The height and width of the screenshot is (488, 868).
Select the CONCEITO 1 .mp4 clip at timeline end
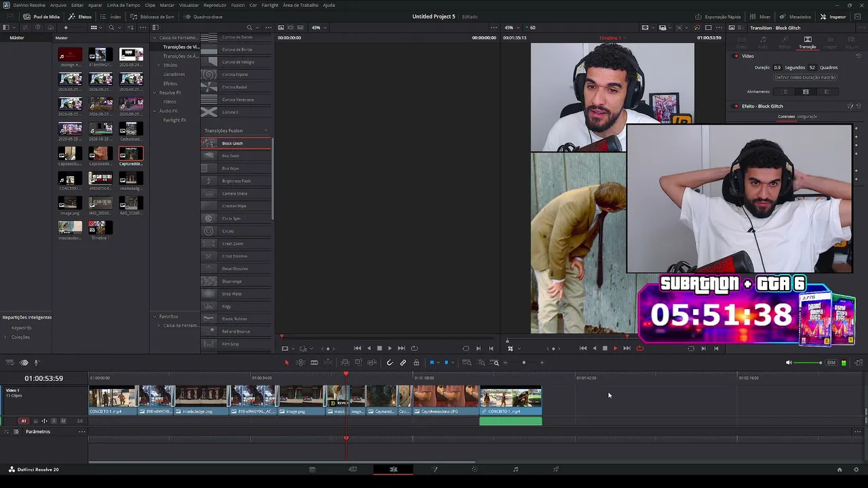(511, 401)
